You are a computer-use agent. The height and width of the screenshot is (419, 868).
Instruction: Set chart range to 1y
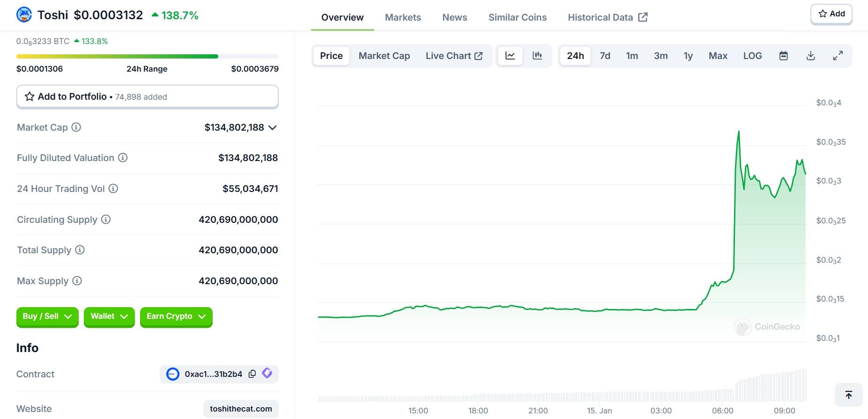pos(688,56)
